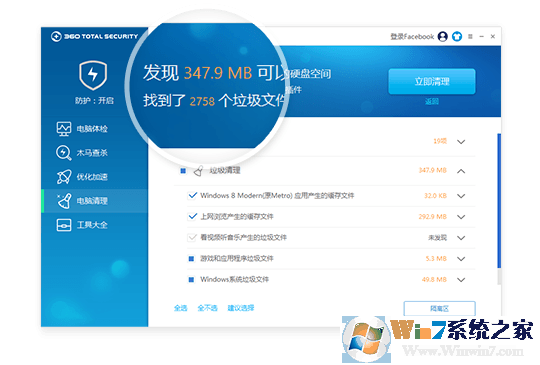Click the 登录Facebook login text
Image resolution: width=540 pixels, height=365 pixels.
tap(412, 36)
